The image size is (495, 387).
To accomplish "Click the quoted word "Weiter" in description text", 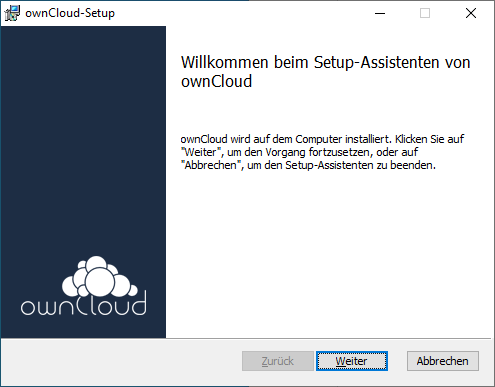I will coord(201,152).
